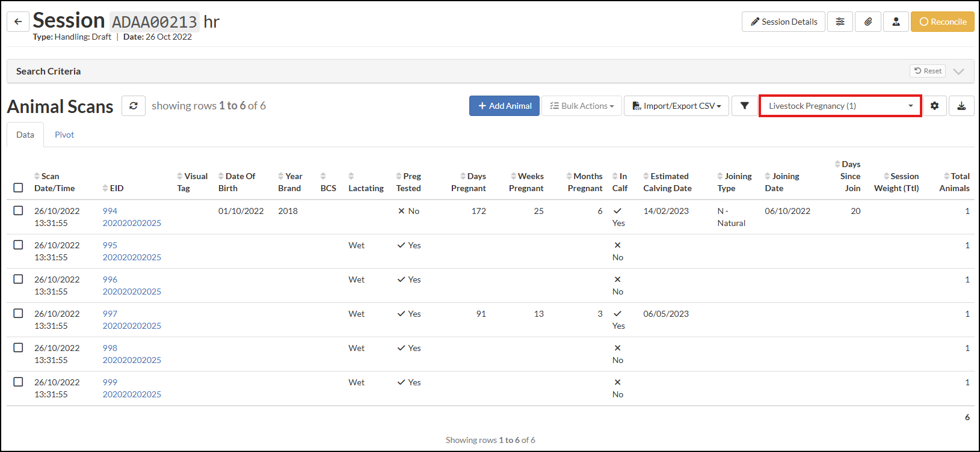This screenshot has height=452, width=980.
Task: Open the Livestock Pregnancy (1) view dropdown
Action: coord(840,106)
